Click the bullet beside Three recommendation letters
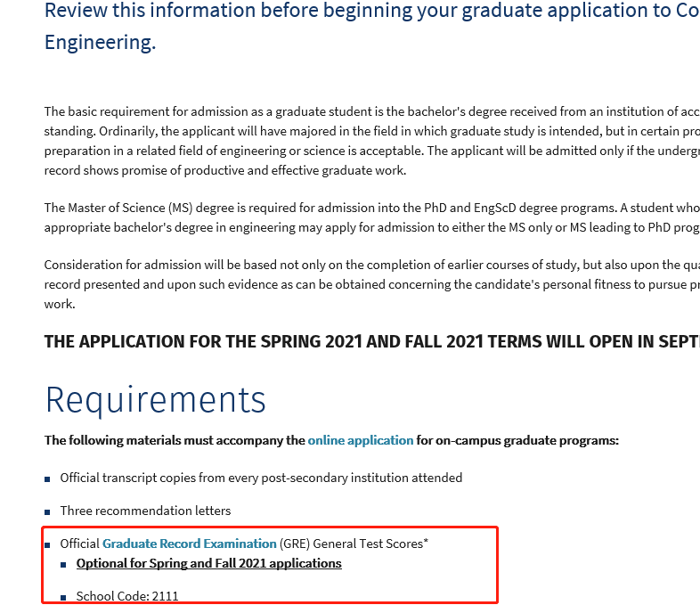This screenshot has width=700, height=605. (47, 512)
